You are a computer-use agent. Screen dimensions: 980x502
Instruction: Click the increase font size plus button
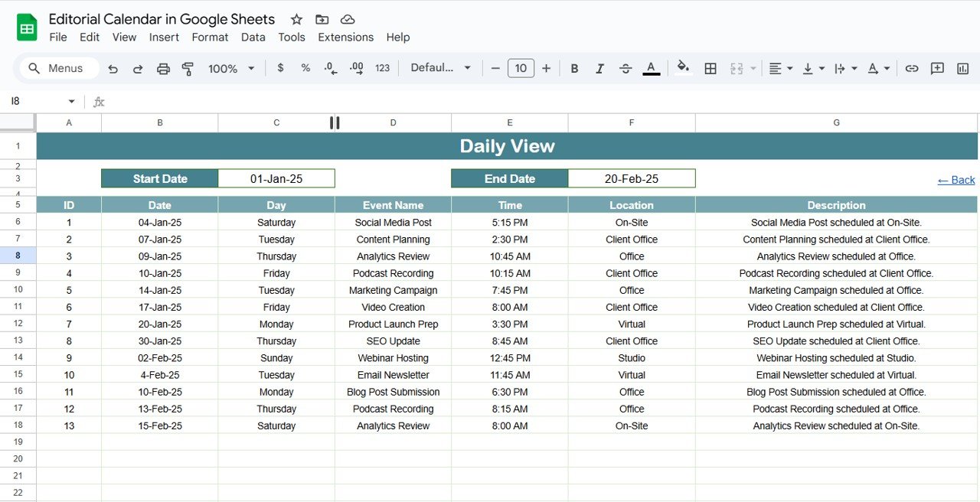click(546, 69)
